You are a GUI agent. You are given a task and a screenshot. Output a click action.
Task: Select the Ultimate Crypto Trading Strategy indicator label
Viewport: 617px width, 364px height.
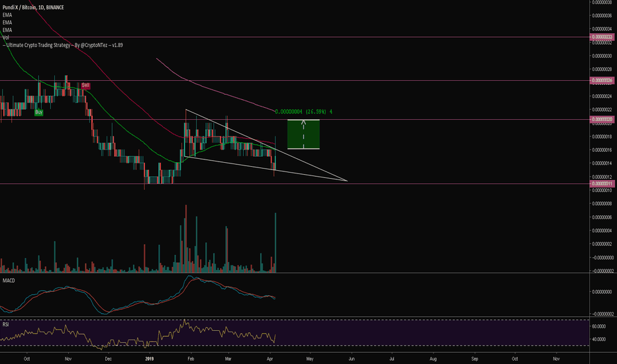[64, 45]
